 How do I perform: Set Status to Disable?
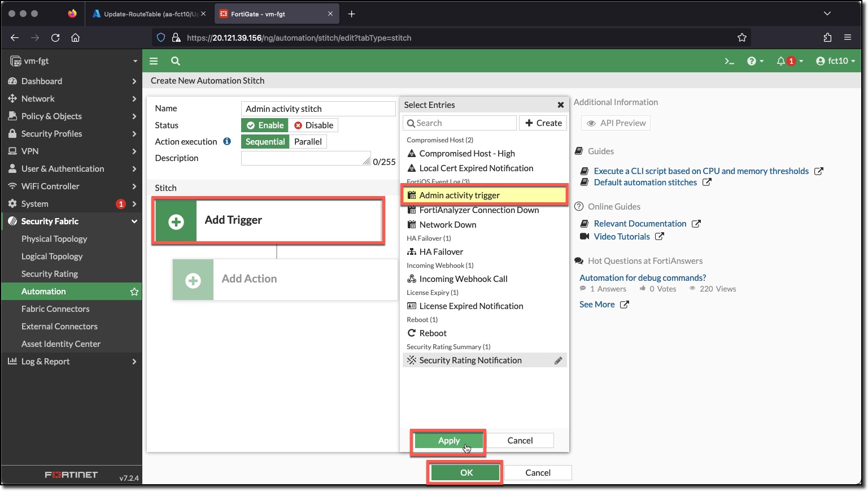coord(313,125)
